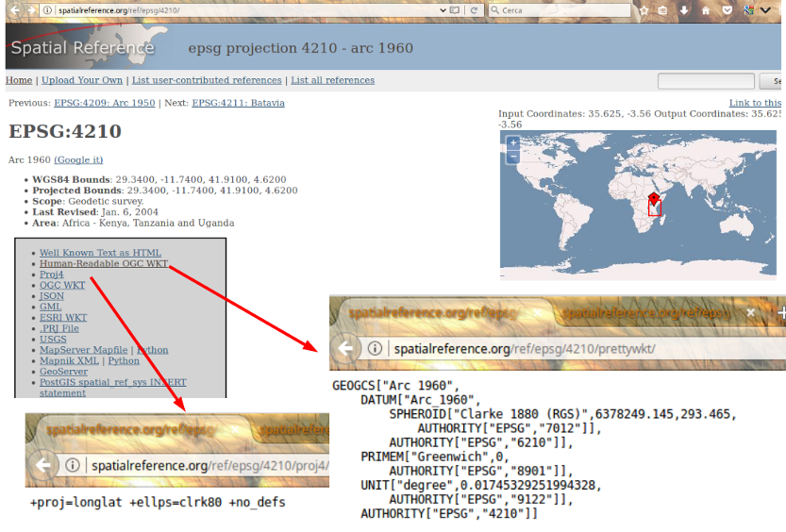Click the browser forward arrow at the top
This screenshot has height=532, width=786.
click(31, 9)
